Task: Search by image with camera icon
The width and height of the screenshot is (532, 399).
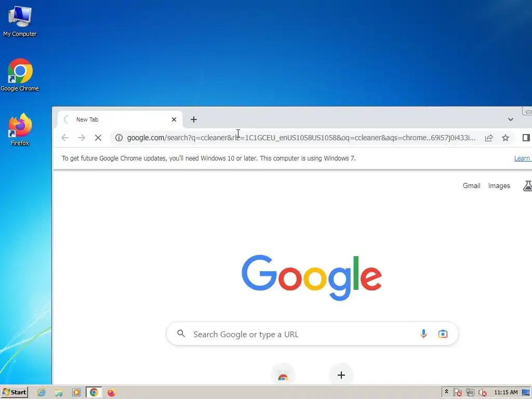Action: (443, 334)
